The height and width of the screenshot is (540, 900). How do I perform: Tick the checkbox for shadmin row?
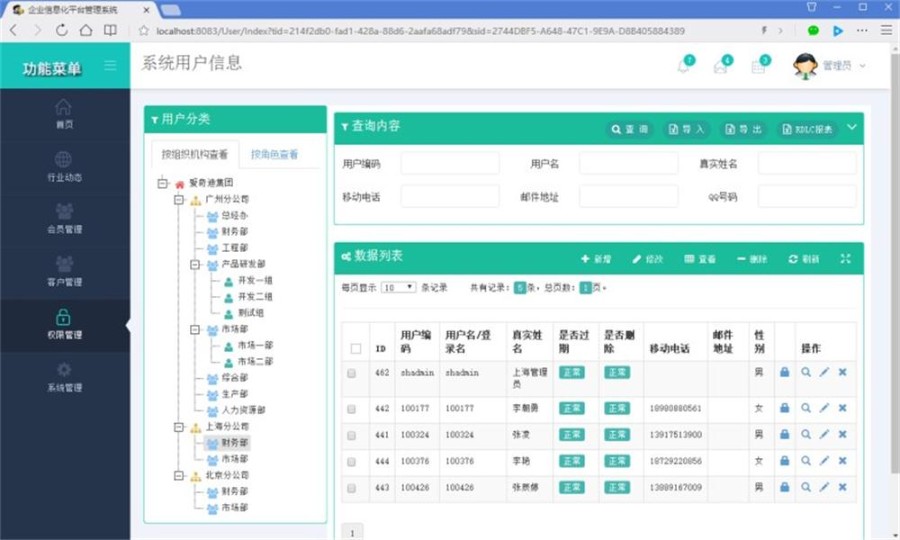click(351, 373)
